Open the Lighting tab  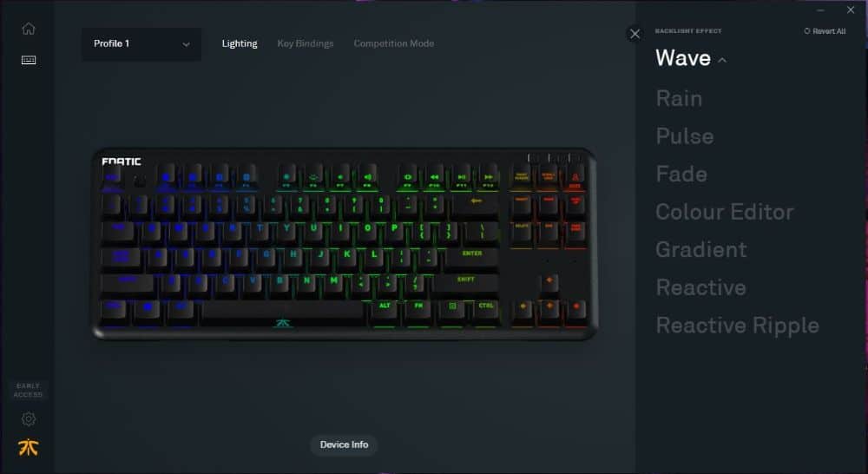pyautogui.click(x=240, y=43)
